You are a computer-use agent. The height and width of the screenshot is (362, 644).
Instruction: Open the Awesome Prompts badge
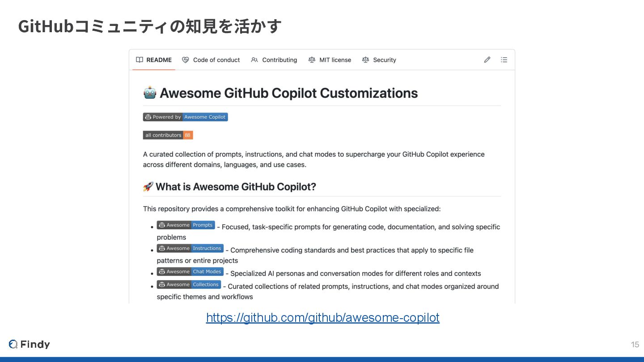pyautogui.click(x=186, y=225)
